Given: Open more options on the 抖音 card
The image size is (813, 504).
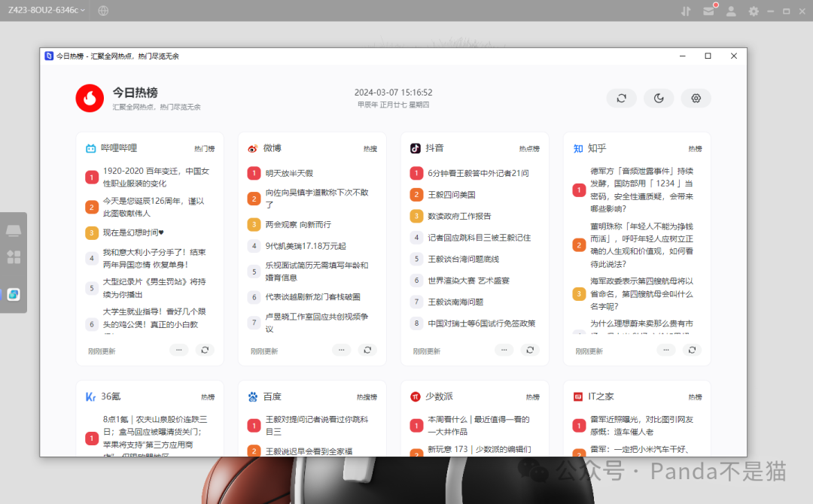Looking at the screenshot, I should 504,350.
